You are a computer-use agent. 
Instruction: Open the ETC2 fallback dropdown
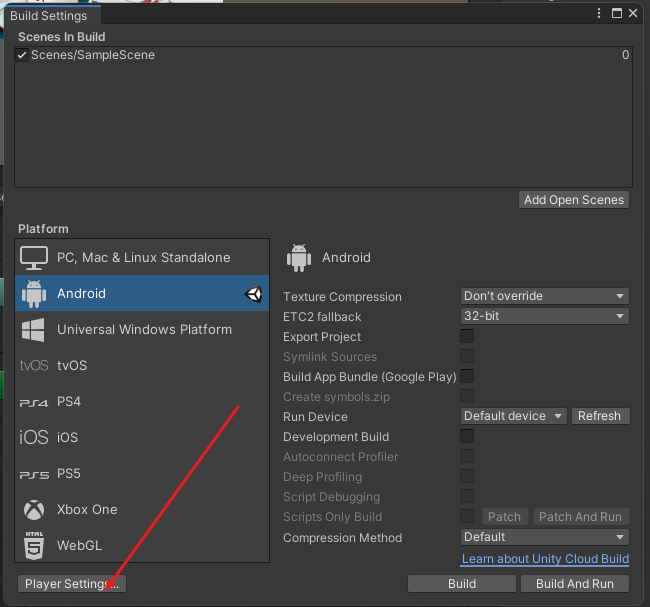[x=545, y=316]
